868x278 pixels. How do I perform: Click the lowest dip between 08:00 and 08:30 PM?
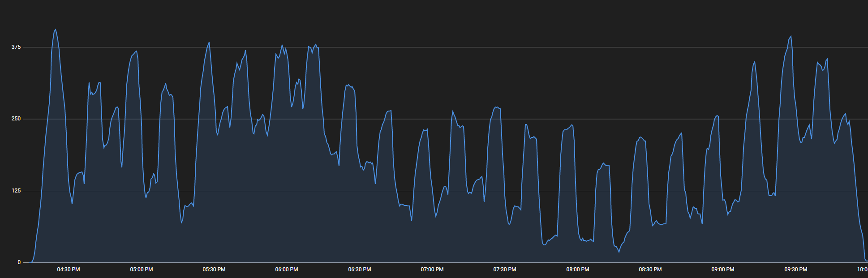619,252
